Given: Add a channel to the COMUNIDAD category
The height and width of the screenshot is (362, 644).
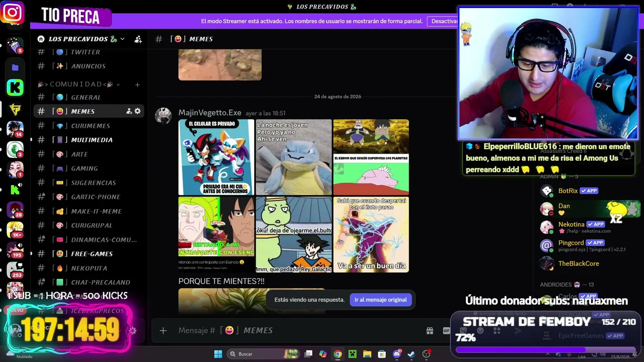Looking at the screenshot, I should tap(137, 84).
